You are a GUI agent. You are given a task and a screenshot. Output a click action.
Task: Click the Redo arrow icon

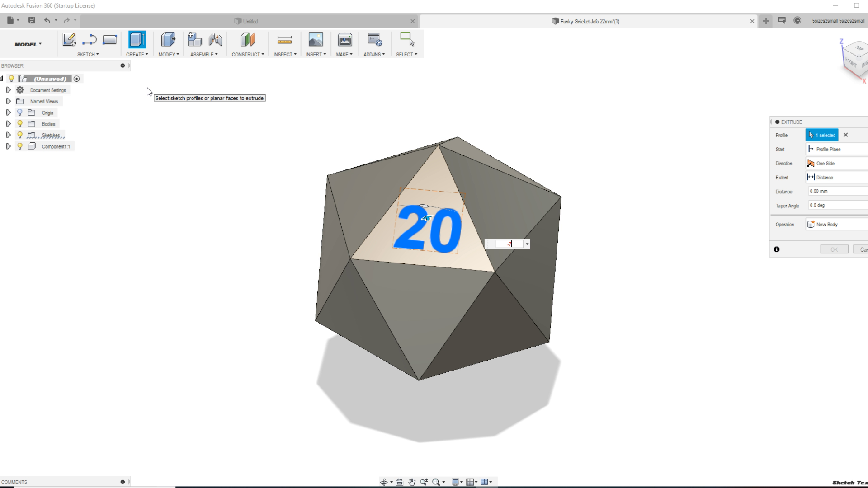click(66, 20)
